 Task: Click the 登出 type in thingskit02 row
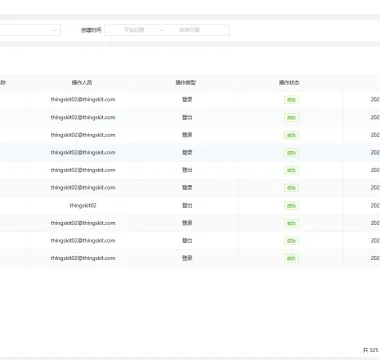(x=187, y=205)
